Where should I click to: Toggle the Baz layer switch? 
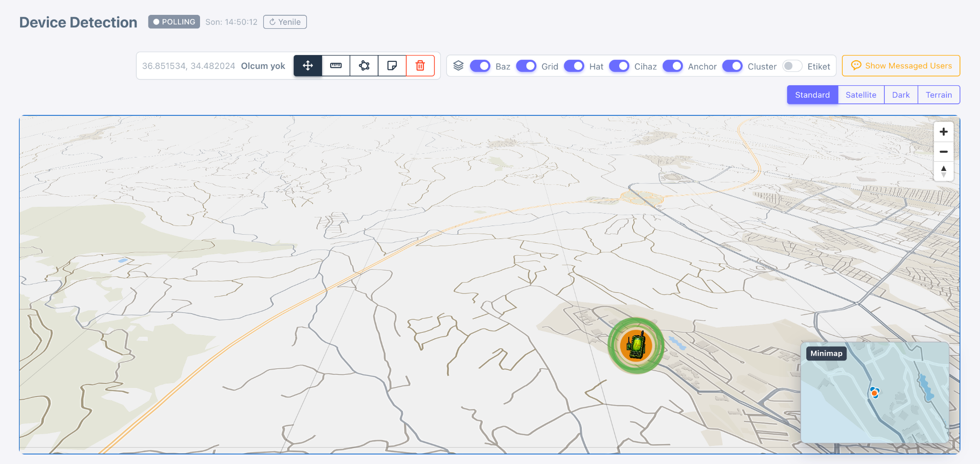480,66
